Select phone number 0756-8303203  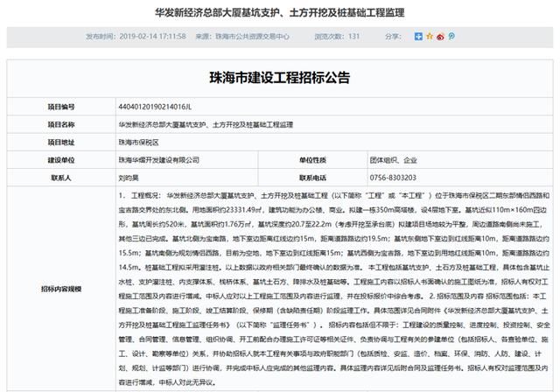(x=393, y=178)
